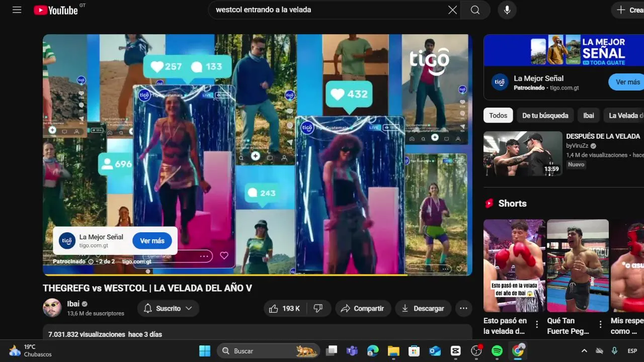The image size is (644, 362).
Task: Click Ver más on video ad overlay
Action: click(152, 241)
